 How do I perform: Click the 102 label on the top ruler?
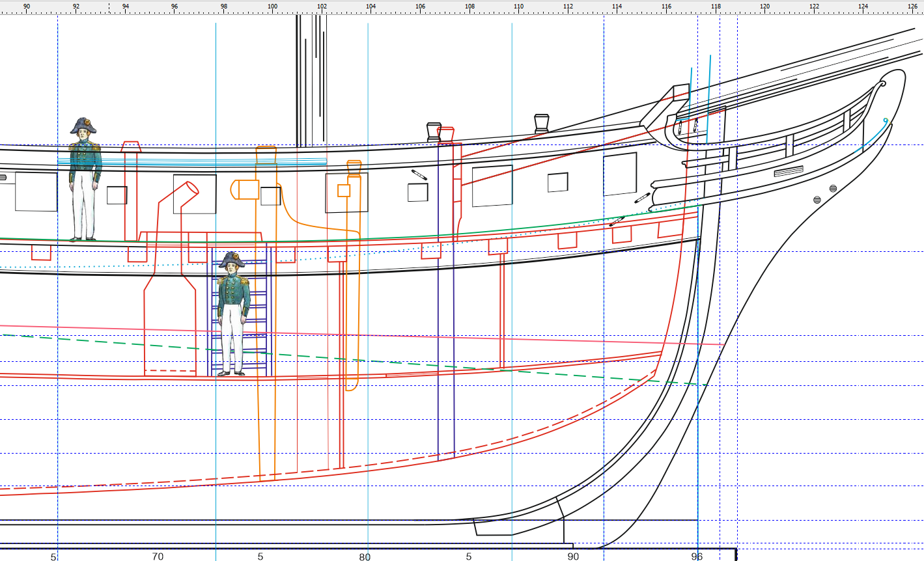click(322, 7)
